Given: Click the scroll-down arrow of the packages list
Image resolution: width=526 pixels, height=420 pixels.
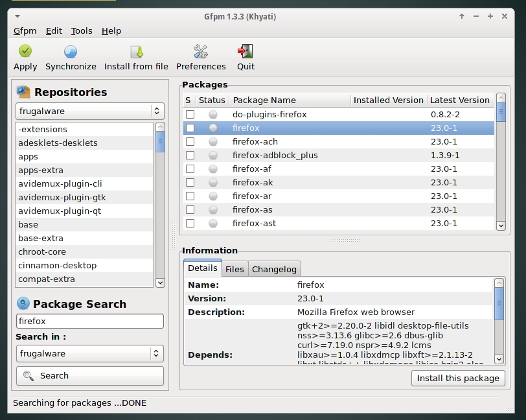Looking at the screenshot, I should coord(501,226).
